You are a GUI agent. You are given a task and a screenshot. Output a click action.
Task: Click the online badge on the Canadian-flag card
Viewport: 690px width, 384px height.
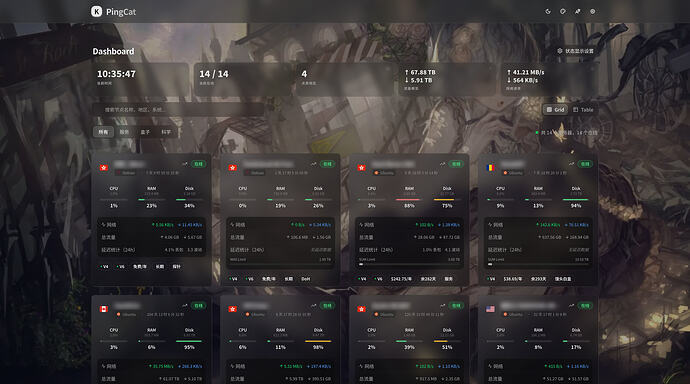click(198, 306)
